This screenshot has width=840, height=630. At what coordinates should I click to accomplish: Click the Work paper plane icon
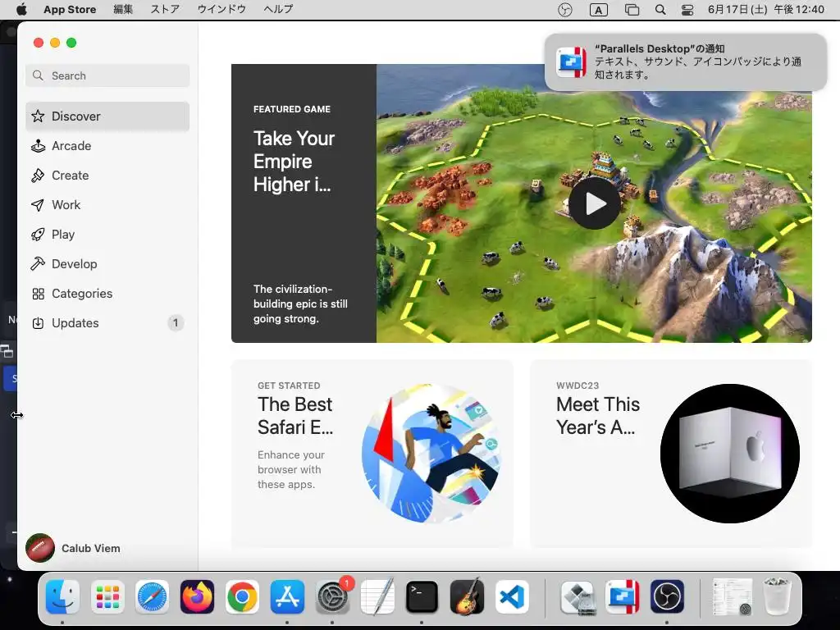point(38,204)
